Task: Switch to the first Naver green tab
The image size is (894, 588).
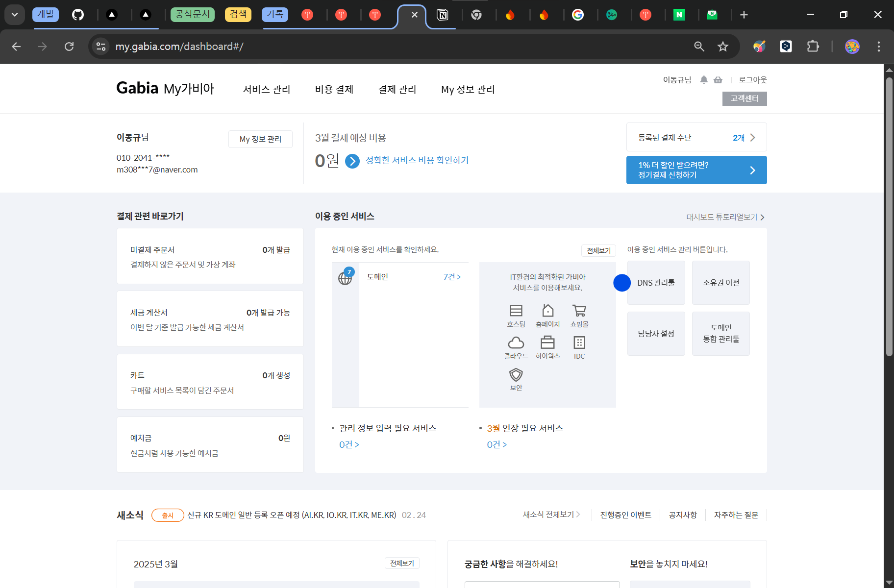Action: [679, 15]
